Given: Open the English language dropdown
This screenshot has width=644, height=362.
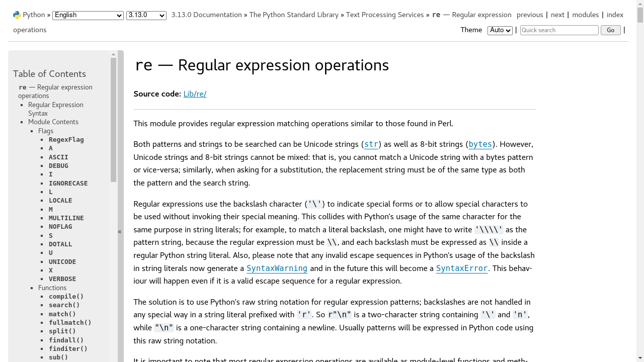Looking at the screenshot, I should (88, 15).
